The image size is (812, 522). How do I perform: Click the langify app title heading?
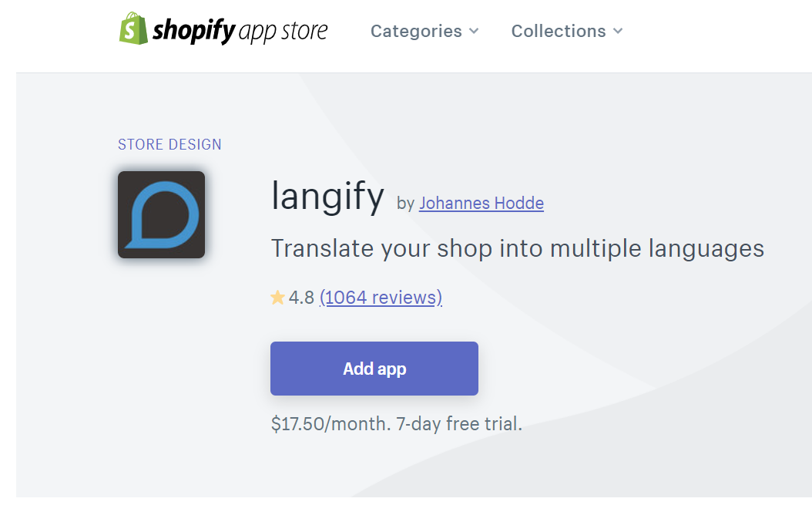327,197
